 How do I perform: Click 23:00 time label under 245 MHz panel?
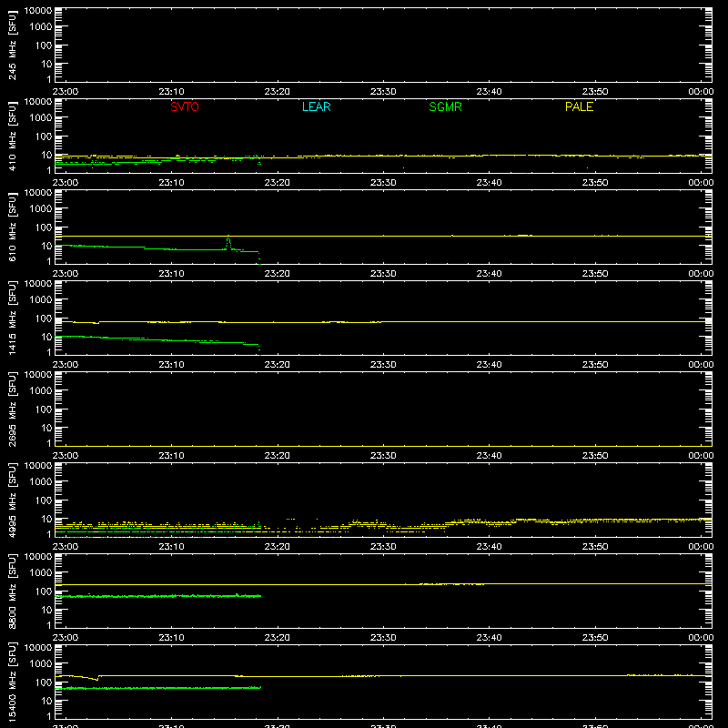click(66, 92)
